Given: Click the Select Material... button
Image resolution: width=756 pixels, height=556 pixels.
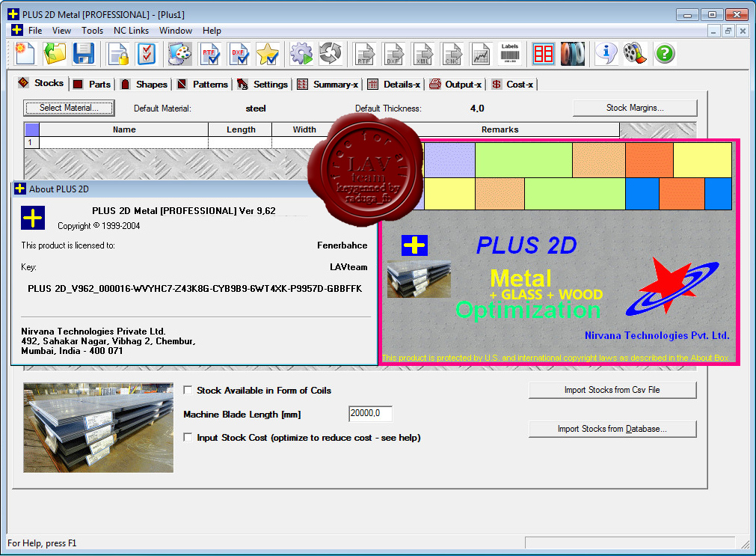Looking at the screenshot, I should [x=69, y=108].
